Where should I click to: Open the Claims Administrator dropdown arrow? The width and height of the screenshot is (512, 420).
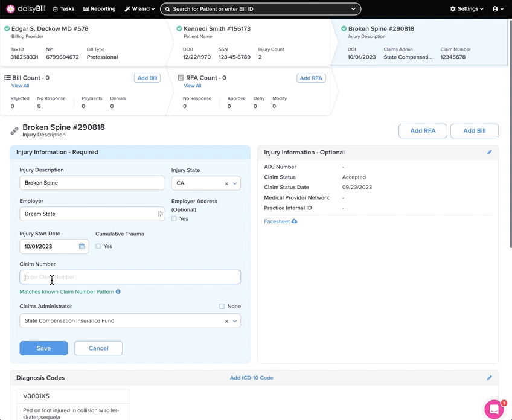click(235, 321)
